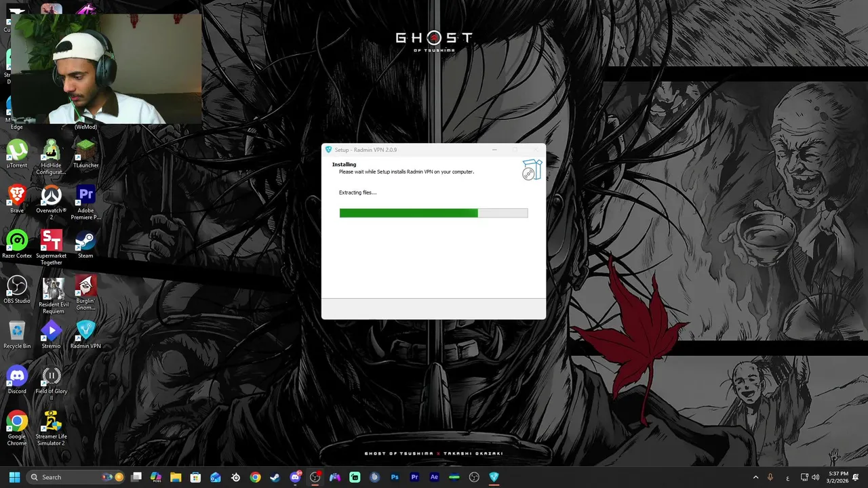Click the Supermarket Together desktop icon
The width and height of the screenshot is (868, 488).
(x=52, y=247)
